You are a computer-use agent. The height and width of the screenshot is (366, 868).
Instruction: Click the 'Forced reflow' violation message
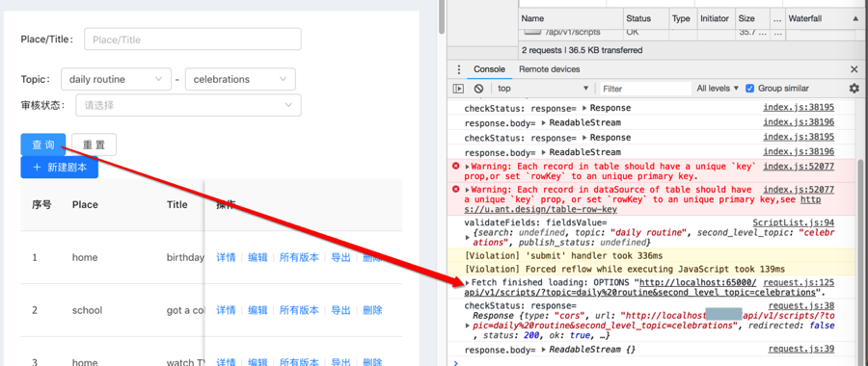(x=624, y=270)
